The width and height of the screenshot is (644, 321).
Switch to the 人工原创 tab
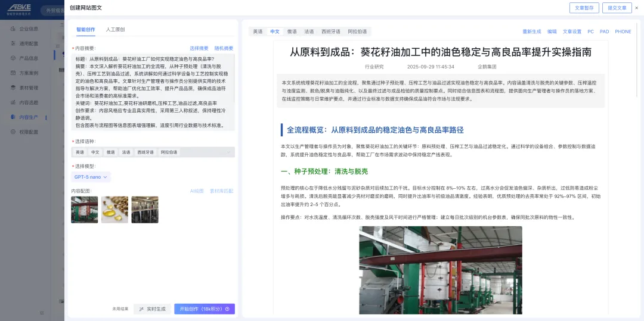(115, 29)
